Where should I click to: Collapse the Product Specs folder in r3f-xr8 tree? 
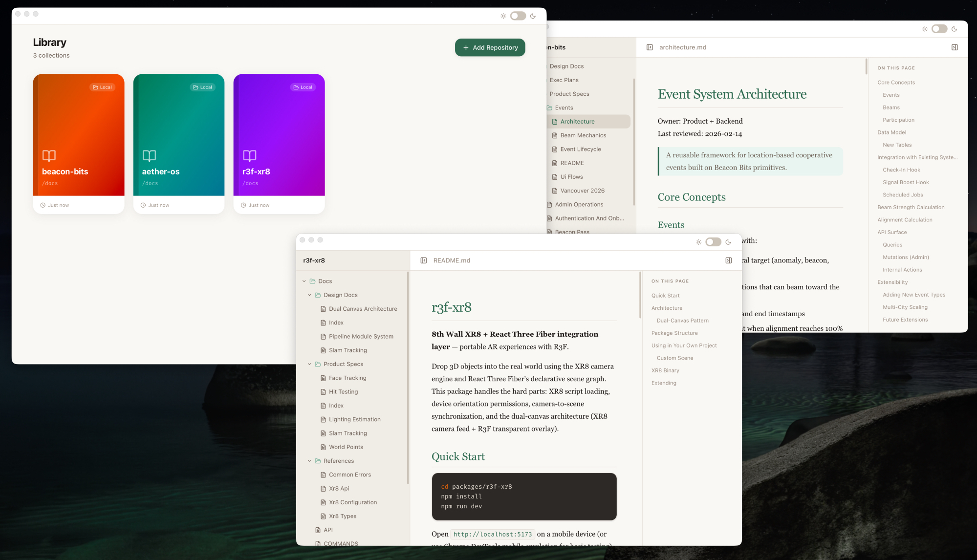click(x=309, y=364)
